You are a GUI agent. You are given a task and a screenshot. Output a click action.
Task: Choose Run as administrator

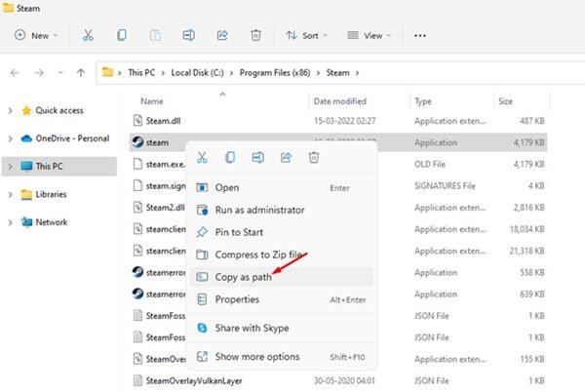click(x=259, y=210)
